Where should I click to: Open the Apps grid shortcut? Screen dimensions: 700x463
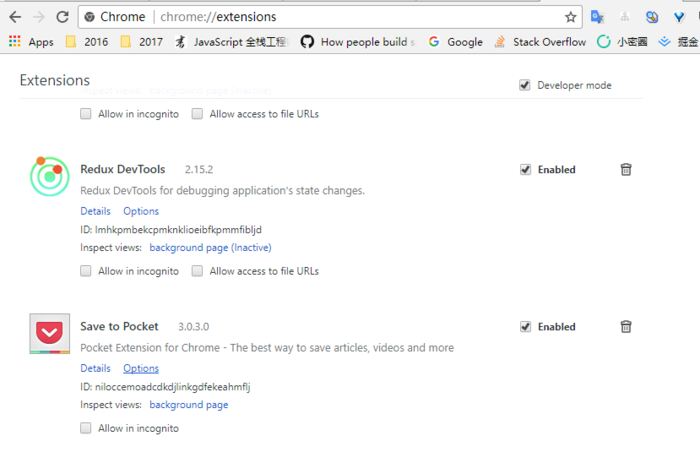31,42
